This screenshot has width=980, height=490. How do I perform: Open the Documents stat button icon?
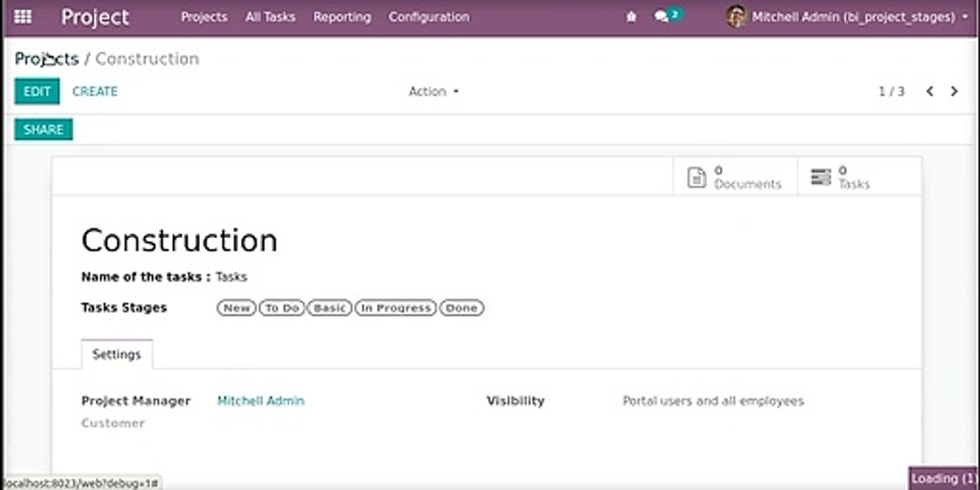pyautogui.click(x=697, y=178)
